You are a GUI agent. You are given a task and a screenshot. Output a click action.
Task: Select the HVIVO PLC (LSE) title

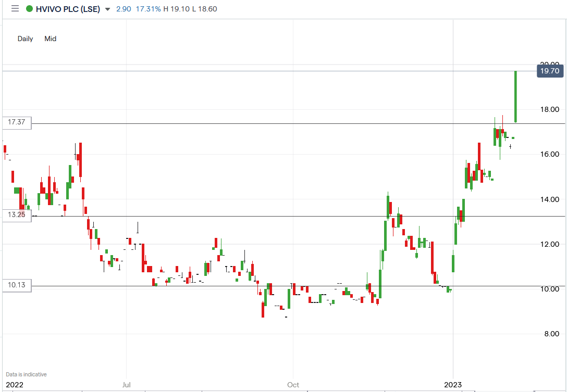coord(68,9)
